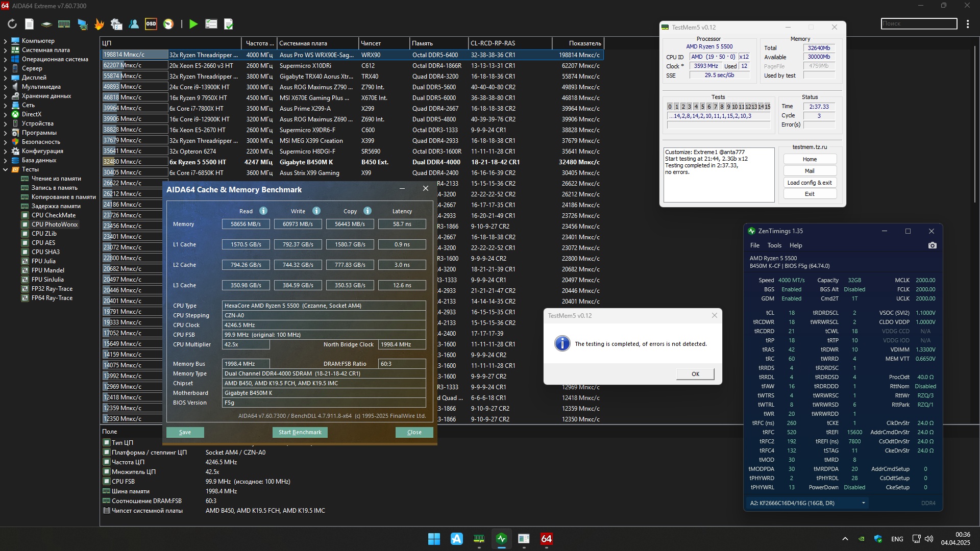980x551 pixels.
Task: Open the Cache and Memory Benchmark RAM icon
Action: pyautogui.click(x=64, y=24)
